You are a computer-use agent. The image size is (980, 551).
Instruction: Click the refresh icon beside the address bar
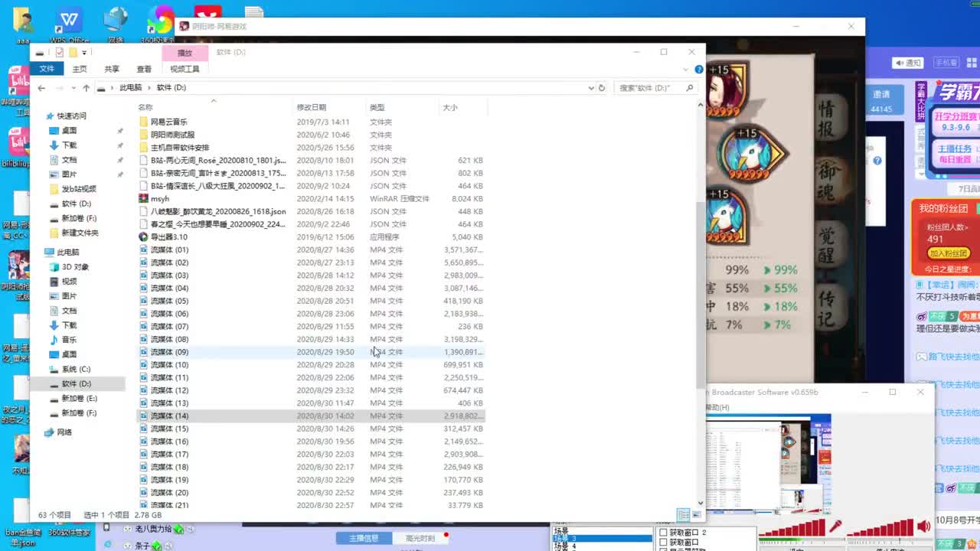click(x=602, y=88)
